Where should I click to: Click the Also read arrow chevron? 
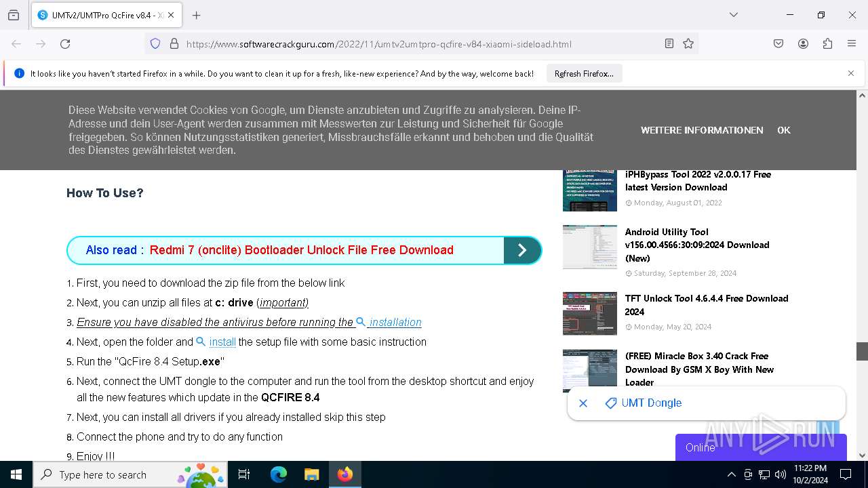(x=522, y=250)
